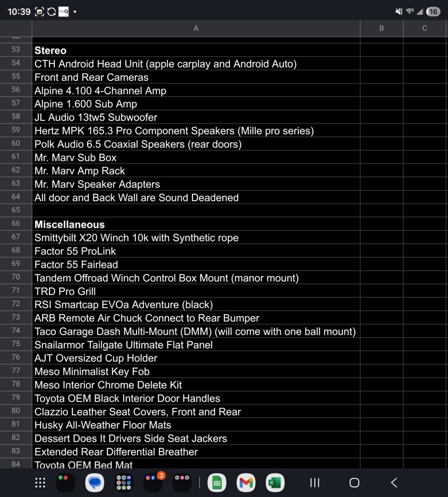Viewport: 448px width, 497px height.
Task: Select 'Smittybilt X20 Winch 10k' cell
Action: pyautogui.click(x=196, y=238)
